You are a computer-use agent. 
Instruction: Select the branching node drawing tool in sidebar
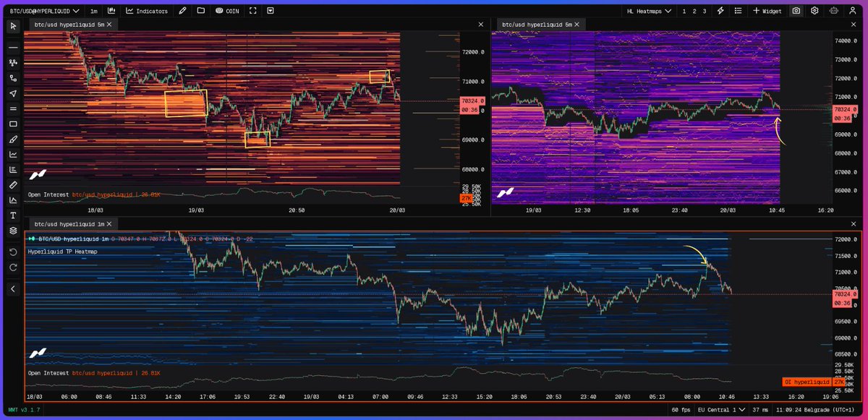13,63
